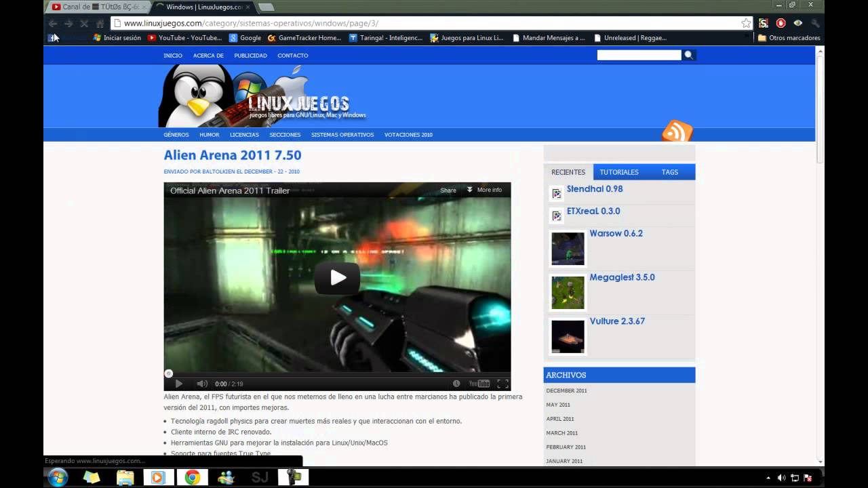Click the small play button in video controls
This screenshot has width=868, height=488.
(x=178, y=384)
